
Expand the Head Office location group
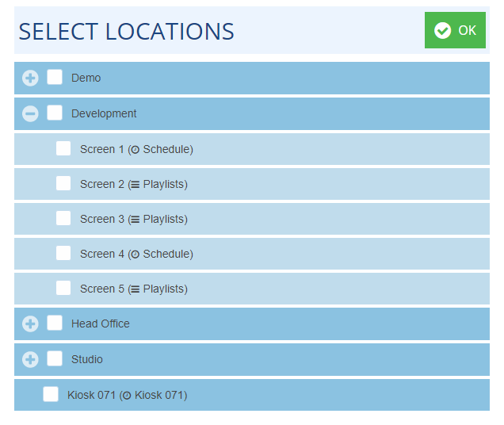pos(30,324)
